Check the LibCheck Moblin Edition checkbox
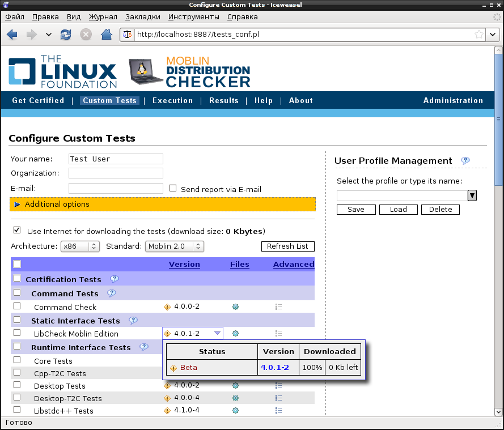The width and height of the screenshot is (504, 430). [x=17, y=333]
